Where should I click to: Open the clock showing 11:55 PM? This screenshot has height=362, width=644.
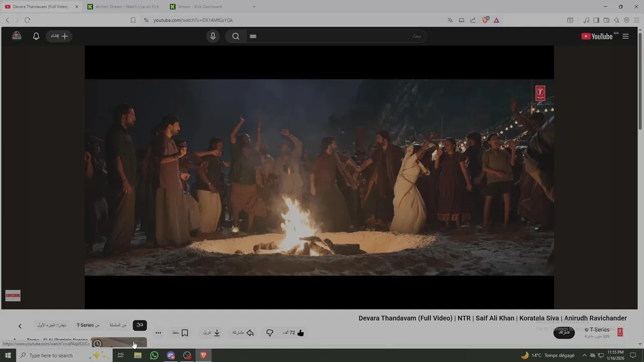[x=616, y=355]
